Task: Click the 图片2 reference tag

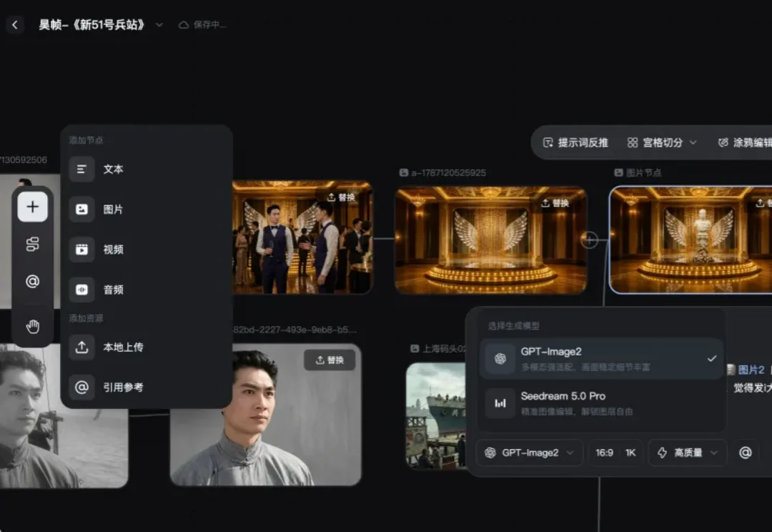Action: [x=746, y=370]
